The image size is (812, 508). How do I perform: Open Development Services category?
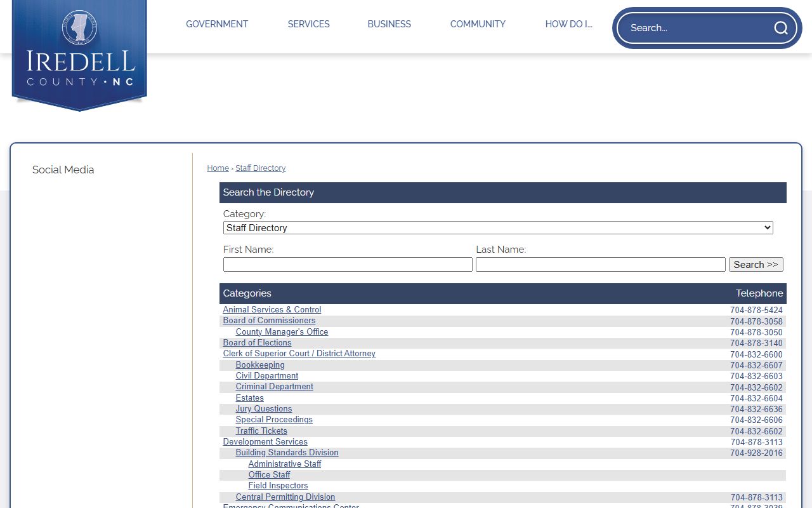tap(265, 442)
